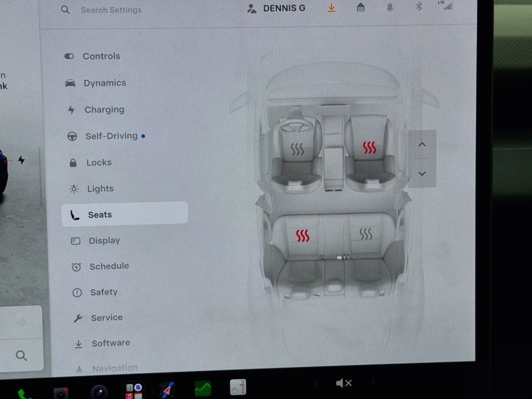Unmute using the speaker volume icon

344,383
